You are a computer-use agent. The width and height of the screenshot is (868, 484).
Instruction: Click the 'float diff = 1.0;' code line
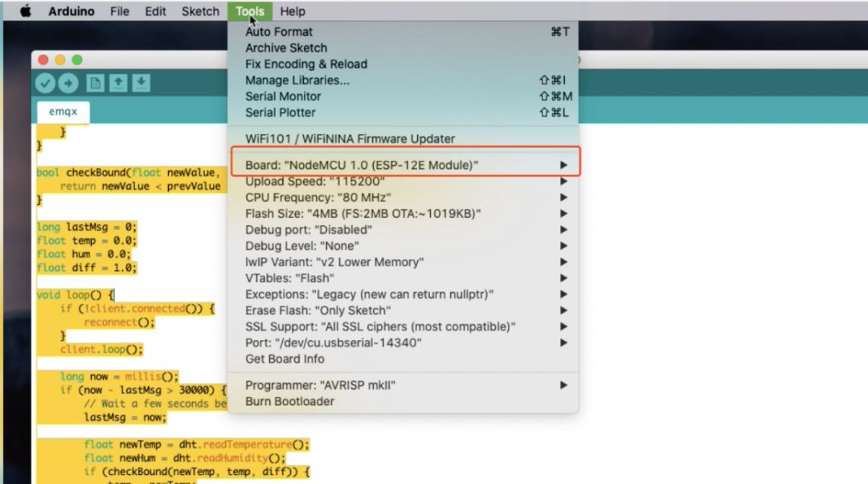[87, 268]
